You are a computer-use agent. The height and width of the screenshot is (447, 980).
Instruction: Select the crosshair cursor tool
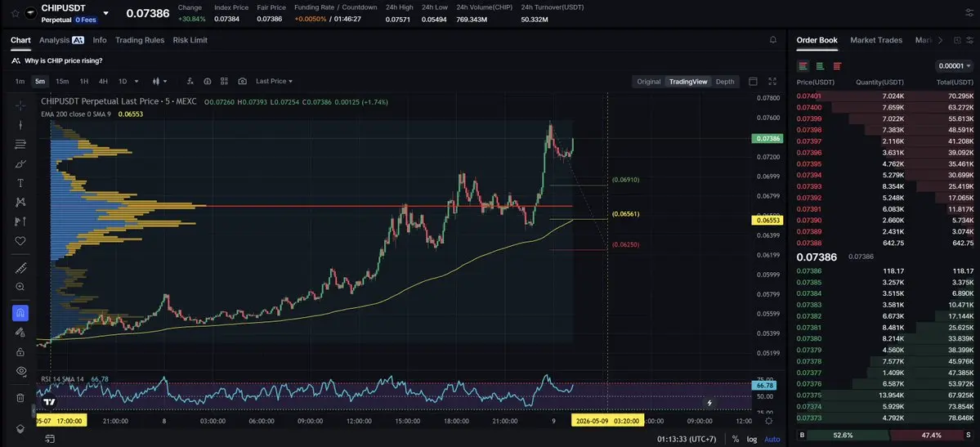(x=20, y=105)
